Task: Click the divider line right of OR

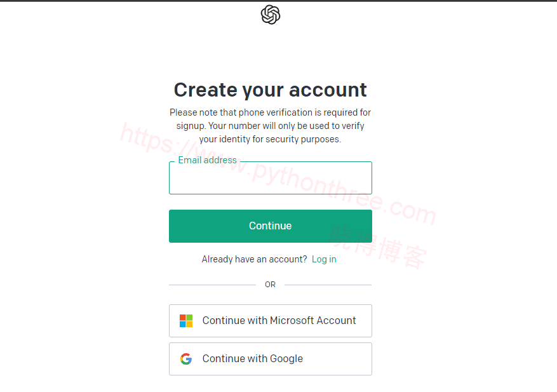Action: 328,285
